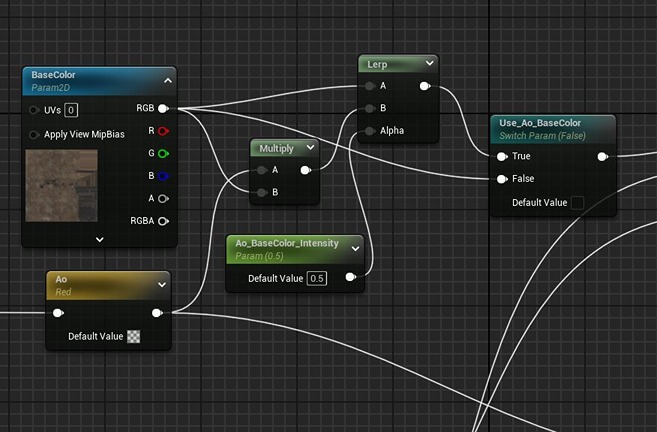Viewport: 657px width, 432px height.
Task: Toggle the switch param Default Value checkbox
Action: (577, 203)
